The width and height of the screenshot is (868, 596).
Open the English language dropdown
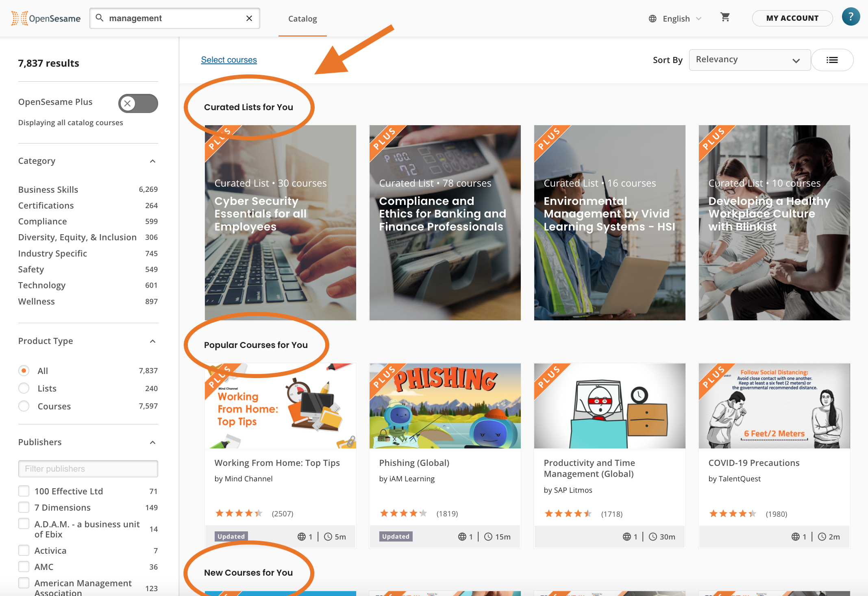[x=676, y=19]
